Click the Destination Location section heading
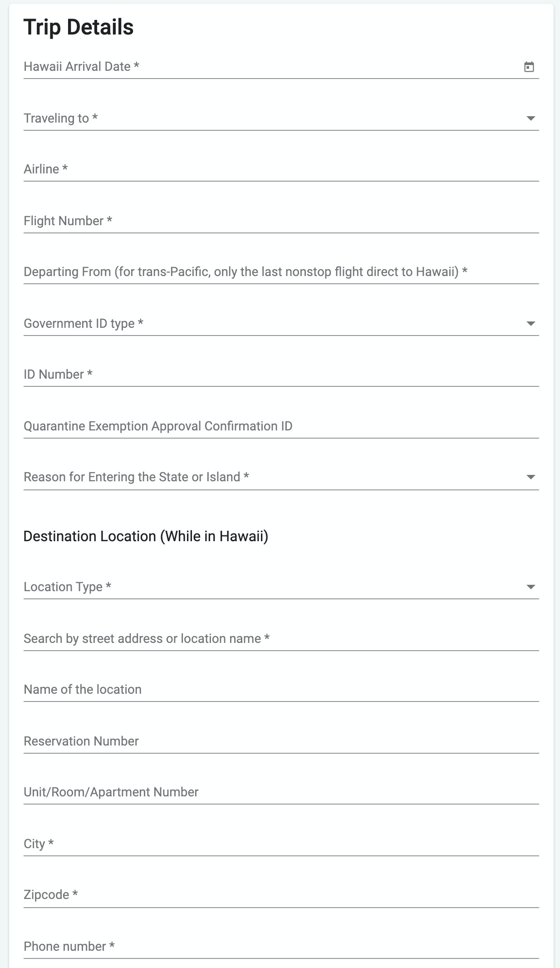Viewport: 560px width, 968px height. tap(146, 536)
